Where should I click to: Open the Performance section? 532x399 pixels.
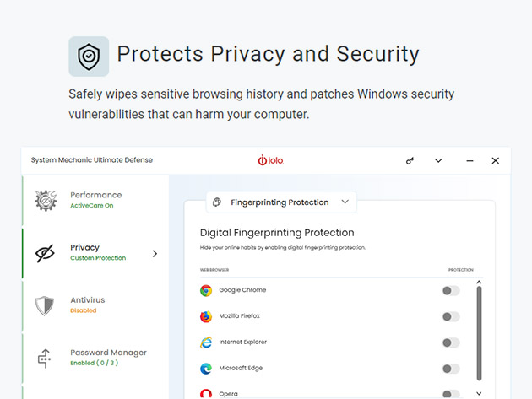click(95, 201)
